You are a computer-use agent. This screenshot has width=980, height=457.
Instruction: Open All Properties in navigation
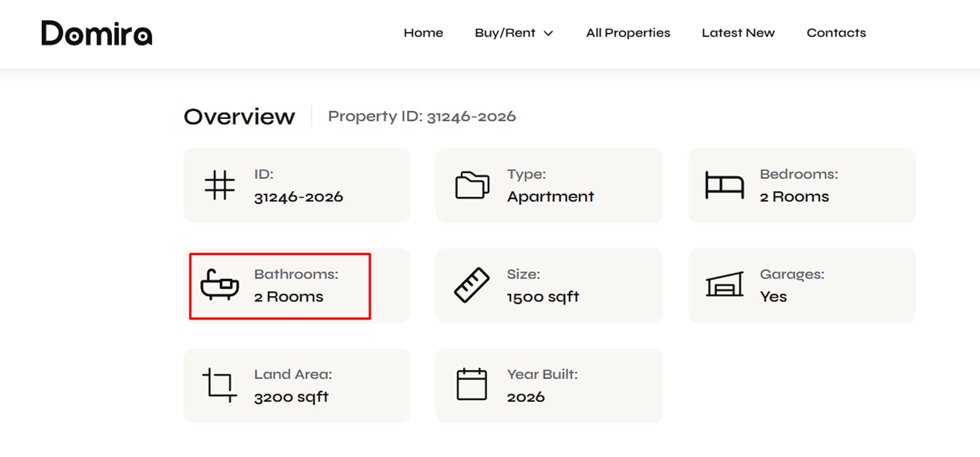tap(628, 33)
